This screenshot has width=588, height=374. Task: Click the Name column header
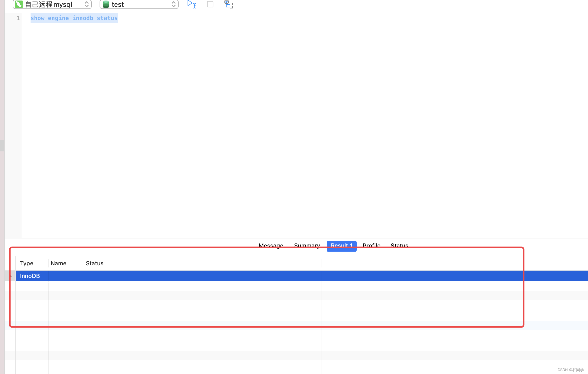coord(66,263)
